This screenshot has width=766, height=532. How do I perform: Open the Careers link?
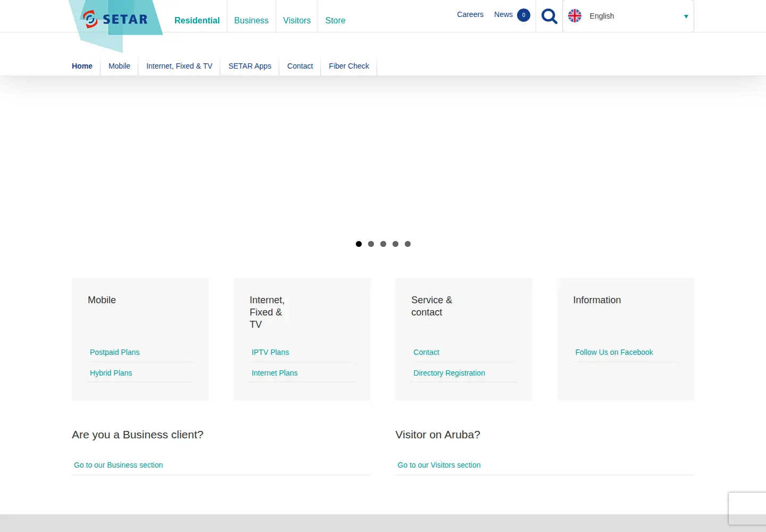click(470, 14)
